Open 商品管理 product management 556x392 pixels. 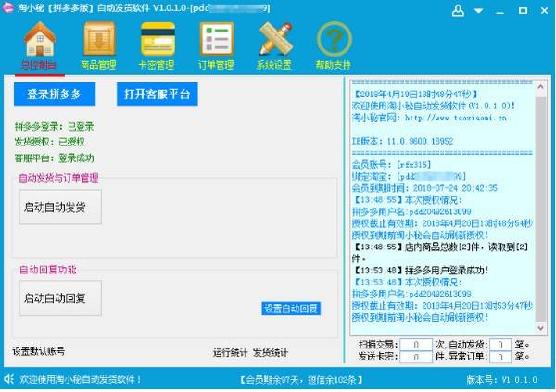(98, 44)
